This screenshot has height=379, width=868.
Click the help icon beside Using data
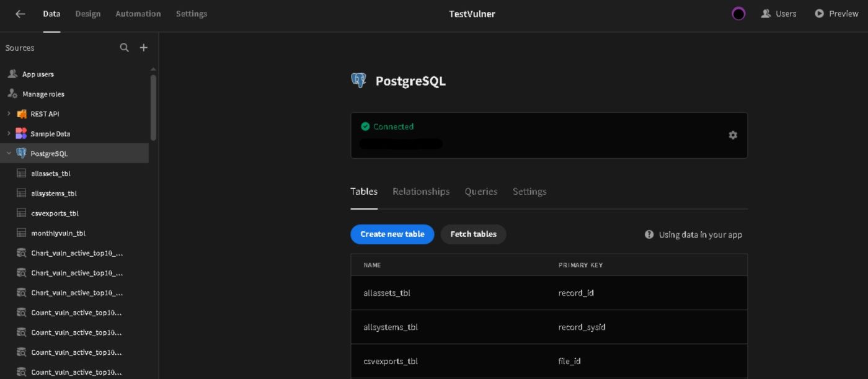[649, 234]
